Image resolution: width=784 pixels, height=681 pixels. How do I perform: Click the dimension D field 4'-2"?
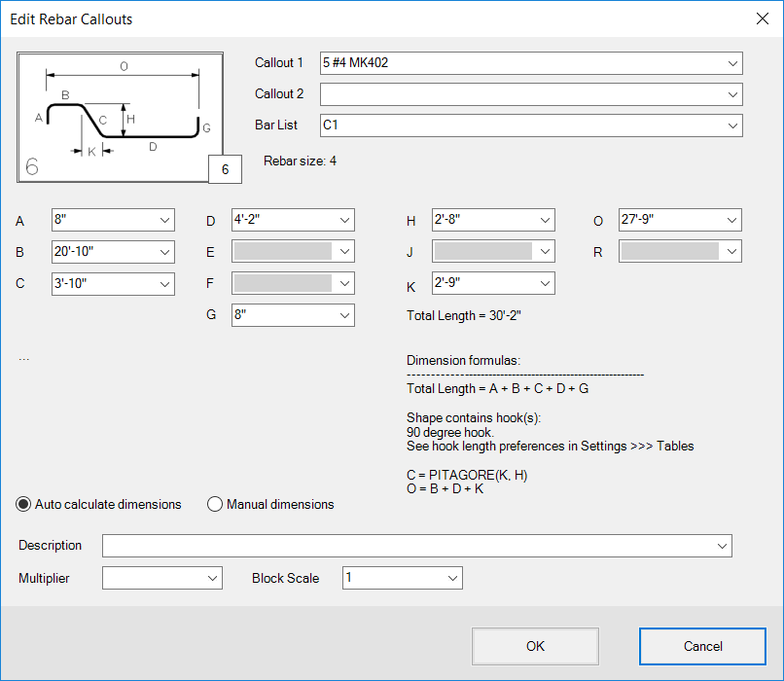coord(293,220)
